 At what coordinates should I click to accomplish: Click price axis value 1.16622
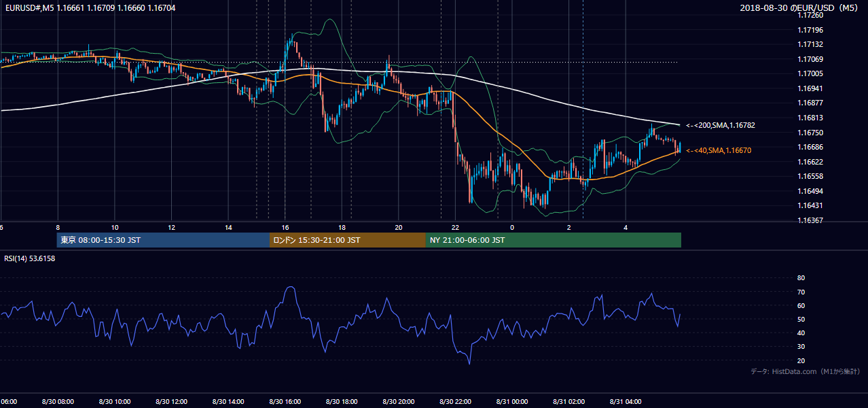[810, 162]
